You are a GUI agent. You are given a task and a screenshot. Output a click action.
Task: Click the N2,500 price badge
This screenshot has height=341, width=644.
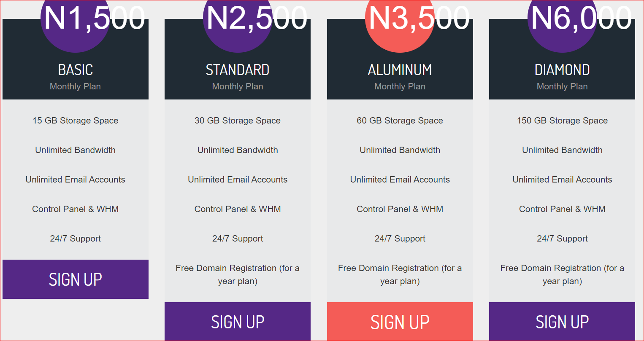coord(238,19)
